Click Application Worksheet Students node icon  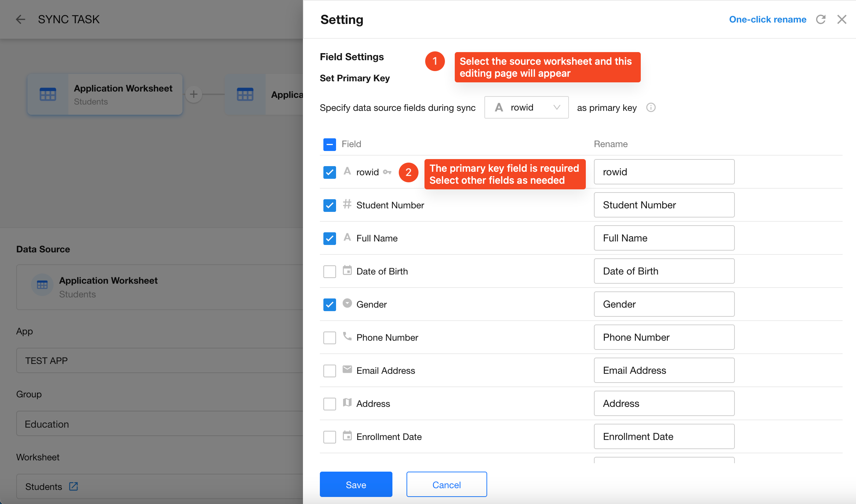[48, 94]
